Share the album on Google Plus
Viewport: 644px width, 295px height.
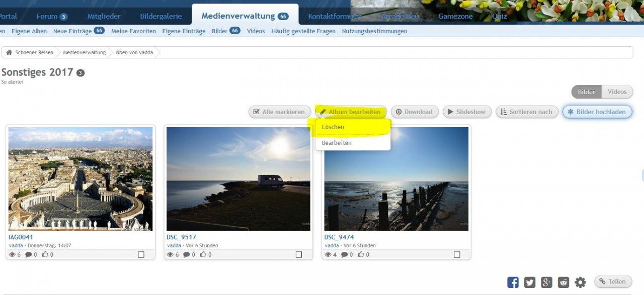tap(546, 282)
